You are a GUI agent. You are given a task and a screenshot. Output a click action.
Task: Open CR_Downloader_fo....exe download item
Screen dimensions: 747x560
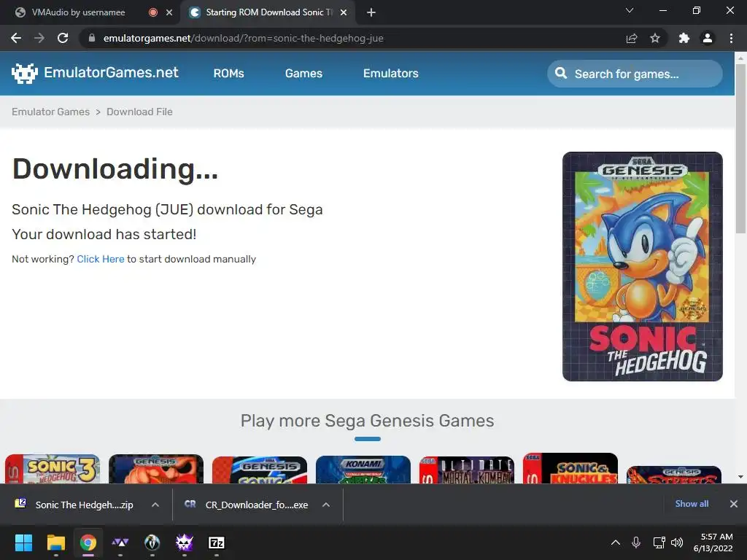tap(247, 505)
